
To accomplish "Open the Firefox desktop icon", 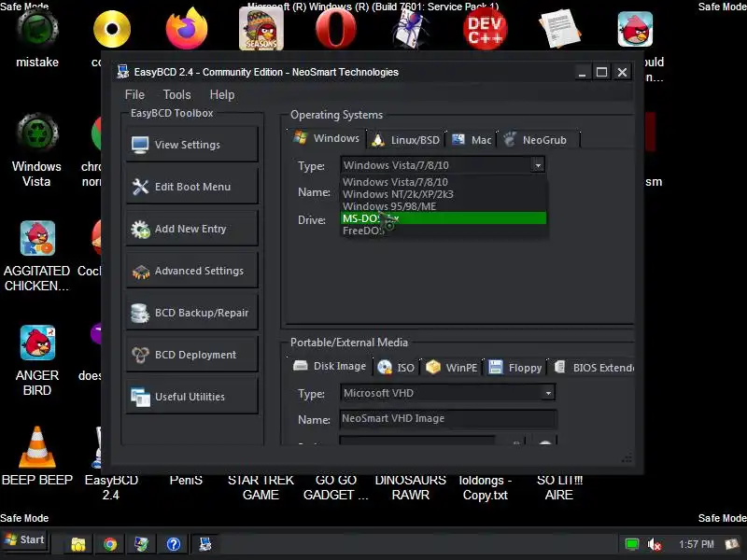I will point(187,29).
